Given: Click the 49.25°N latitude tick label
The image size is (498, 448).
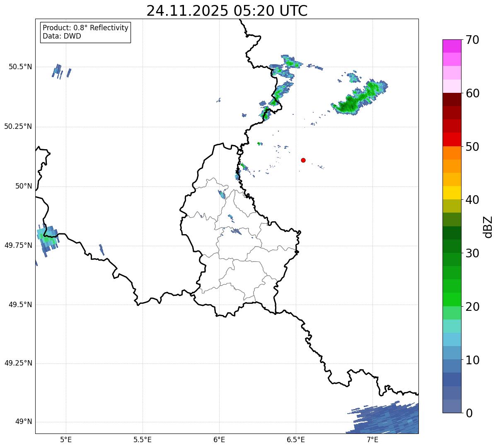Looking at the screenshot, I should pyautogui.click(x=18, y=363).
